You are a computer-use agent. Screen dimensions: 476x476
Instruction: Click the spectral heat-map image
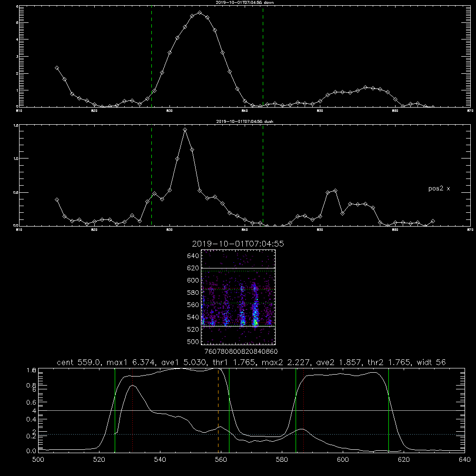pyautogui.click(x=238, y=297)
